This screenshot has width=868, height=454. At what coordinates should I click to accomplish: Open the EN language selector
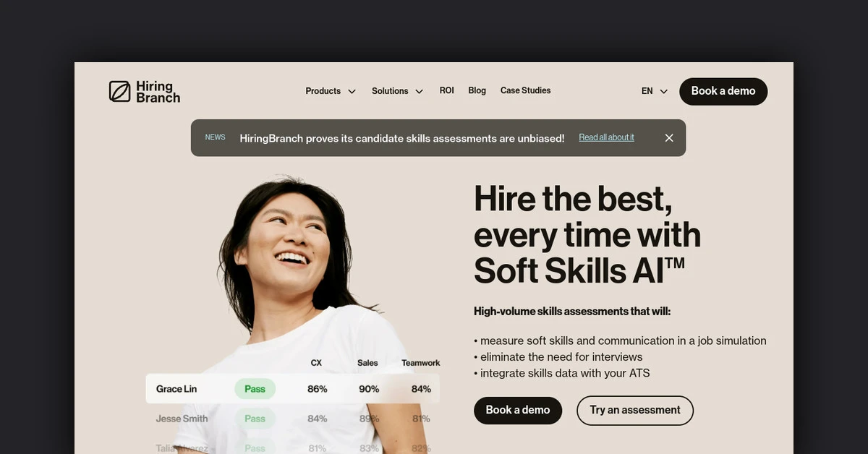pyautogui.click(x=655, y=91)
